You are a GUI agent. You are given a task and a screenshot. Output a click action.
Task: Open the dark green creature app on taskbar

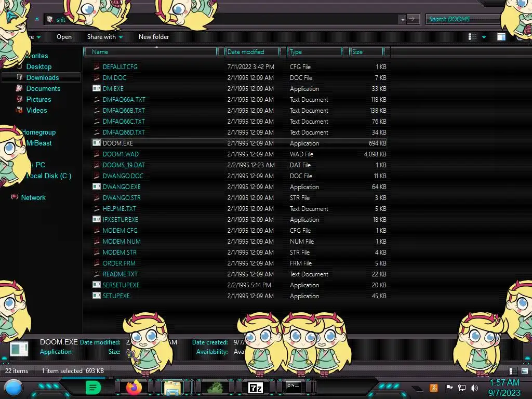(216, 388)
